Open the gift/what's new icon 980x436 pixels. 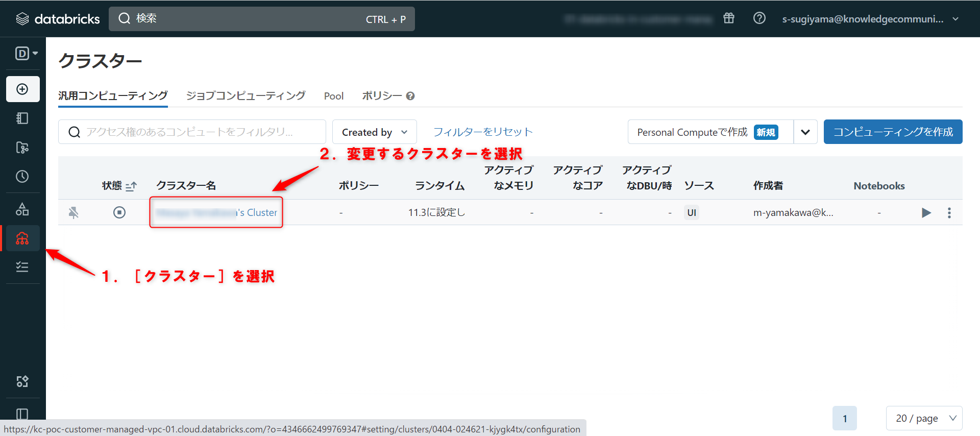729,18
